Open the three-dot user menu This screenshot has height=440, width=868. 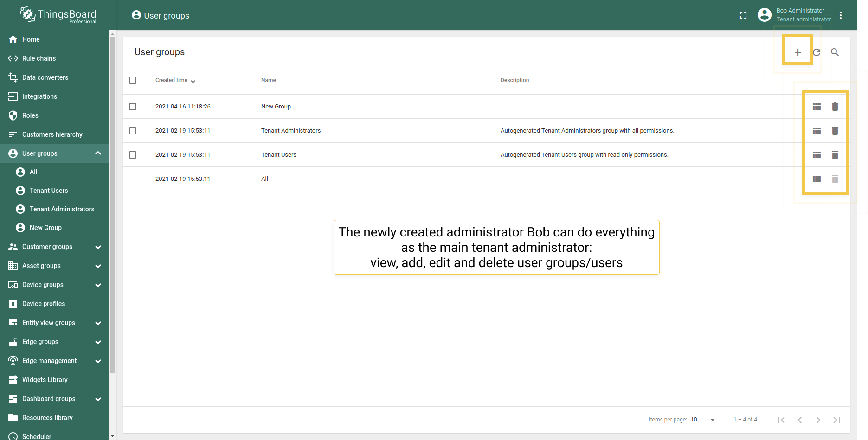[841, 15]
